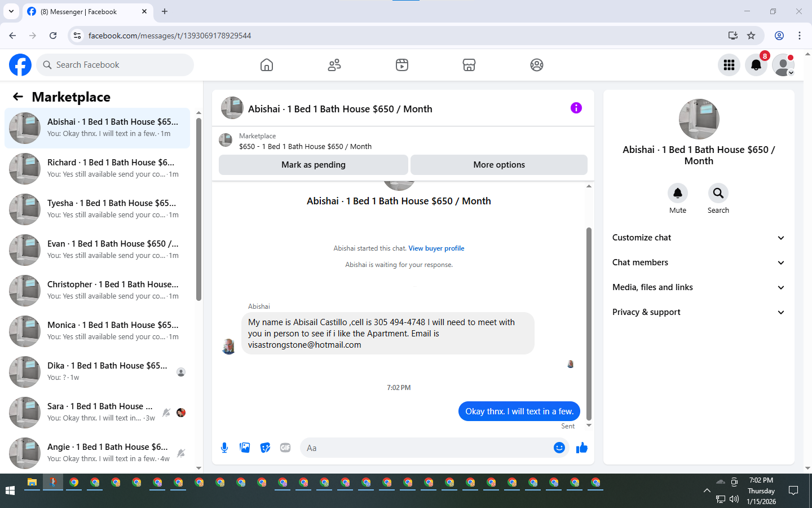Open the View buyer profile link
Screen dimensions: 812x508
(x=436, y=248)
